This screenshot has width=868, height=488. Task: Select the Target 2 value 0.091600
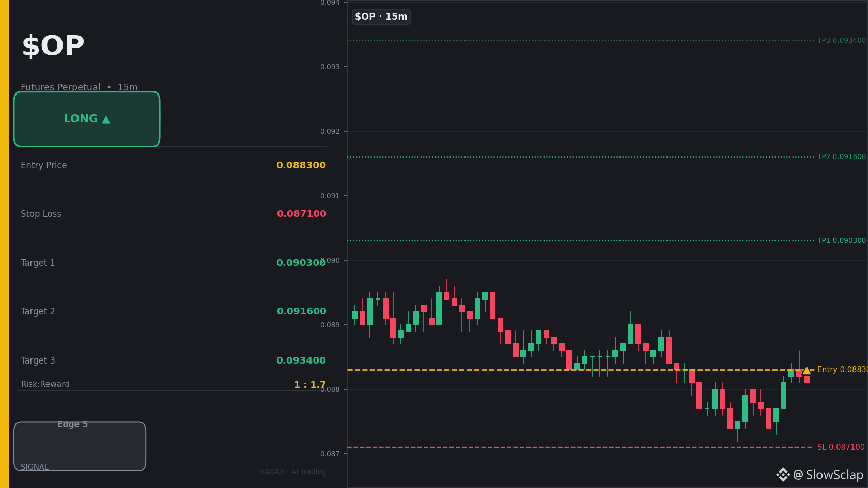[x=302, y=311]
